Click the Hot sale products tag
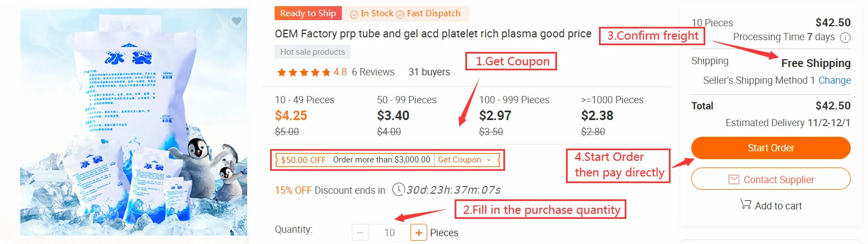Viewport: 868px width, 244px height. point(313,52)
